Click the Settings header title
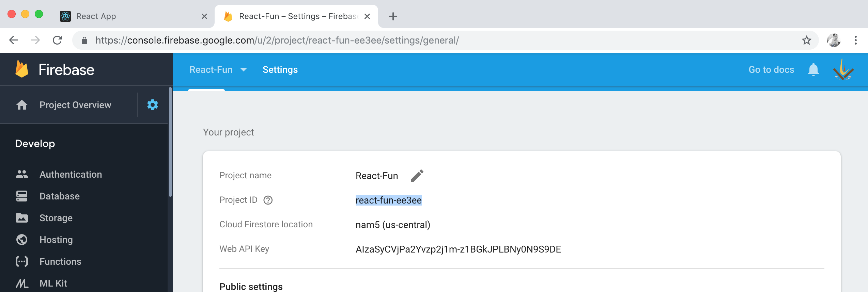This screenshot has height=292, width=868. 280,69
